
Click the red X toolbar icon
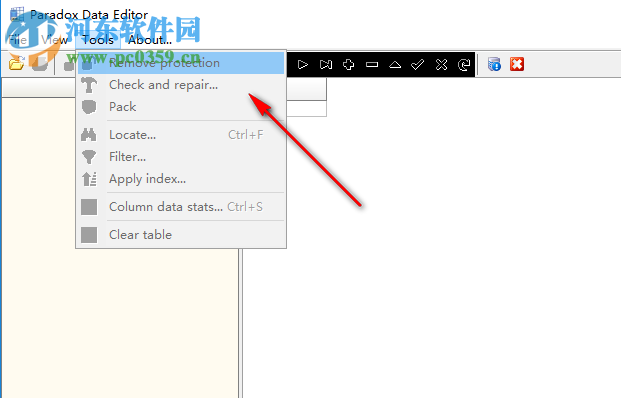pos(517,64)
